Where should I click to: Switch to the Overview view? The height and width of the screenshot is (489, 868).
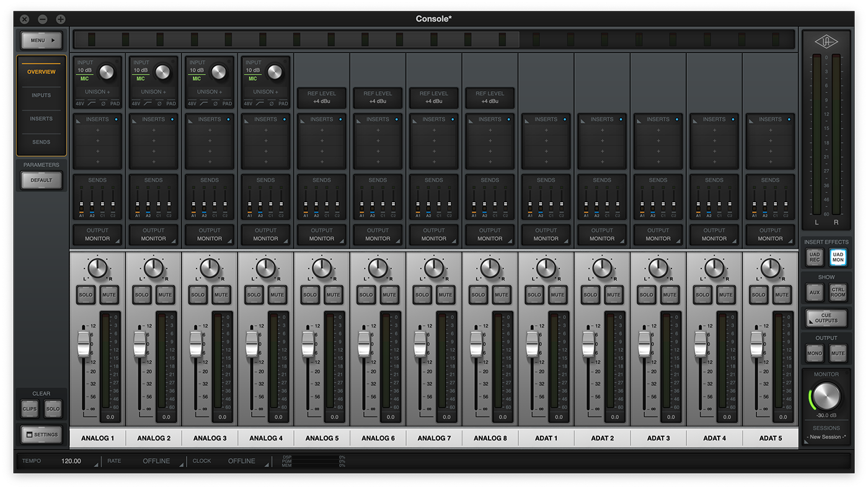[x=42, y=72]
